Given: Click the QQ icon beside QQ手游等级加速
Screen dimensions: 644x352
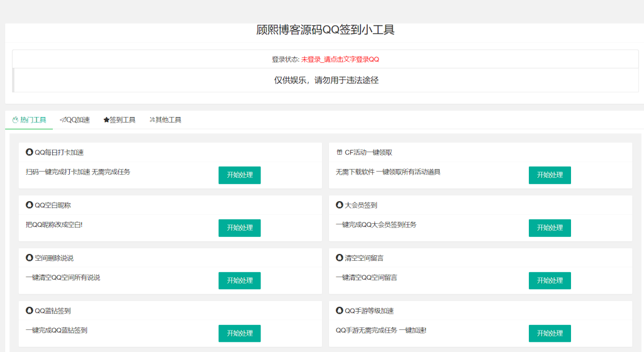Looking at the screenshot, I should click(x=339, y=311).
